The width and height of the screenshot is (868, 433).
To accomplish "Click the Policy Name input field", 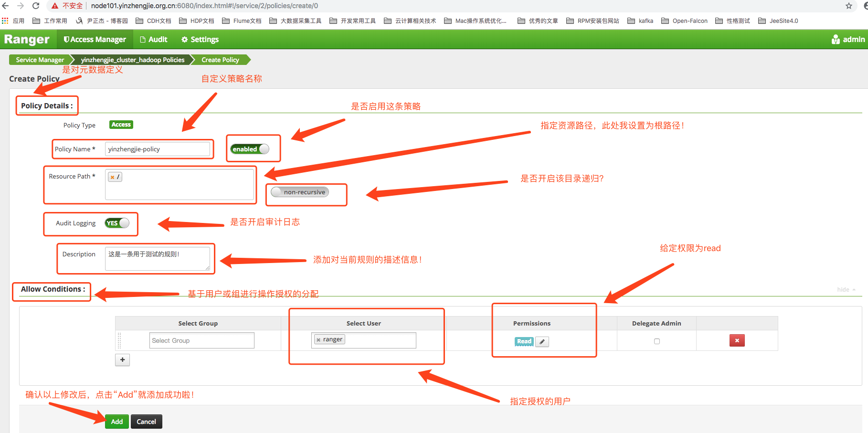I will [158, 149].
